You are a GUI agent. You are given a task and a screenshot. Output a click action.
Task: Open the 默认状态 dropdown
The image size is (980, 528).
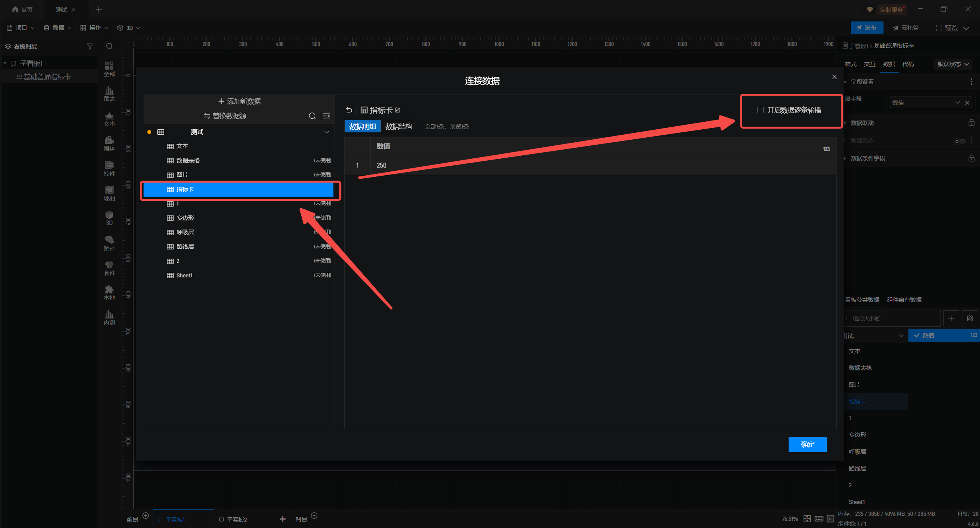point(953,64)
